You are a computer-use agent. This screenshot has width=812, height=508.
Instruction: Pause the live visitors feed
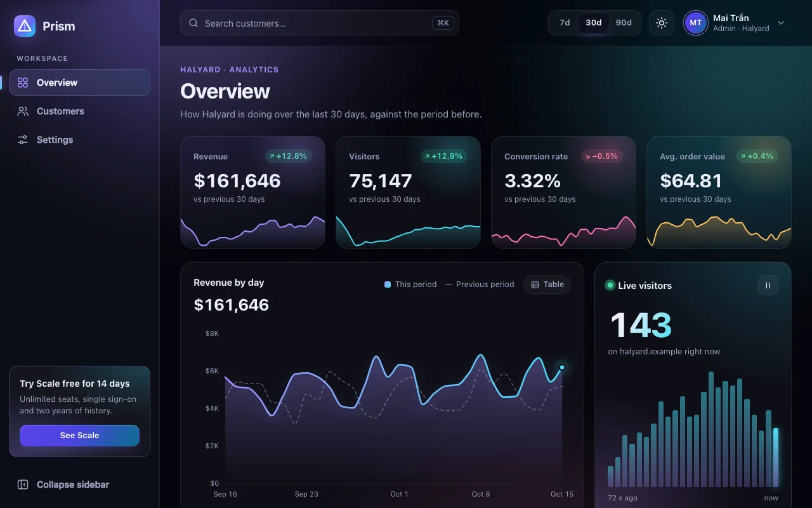[768, 285]
